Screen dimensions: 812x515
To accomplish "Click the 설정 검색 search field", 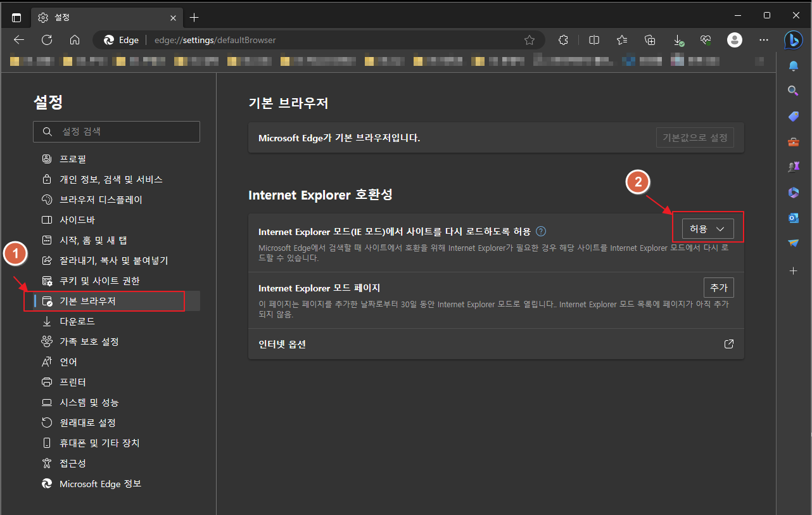I will (117, 132).
